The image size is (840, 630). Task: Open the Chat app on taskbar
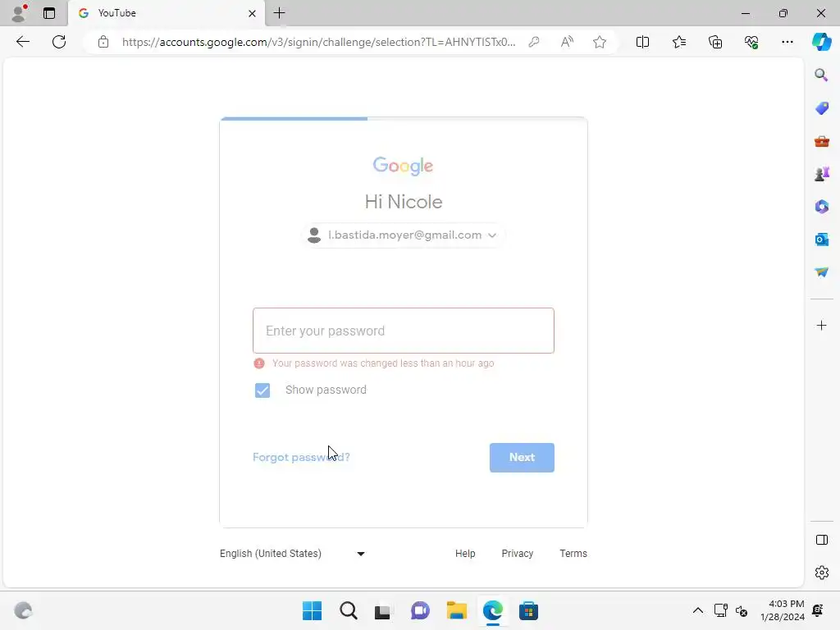[420, 610]
